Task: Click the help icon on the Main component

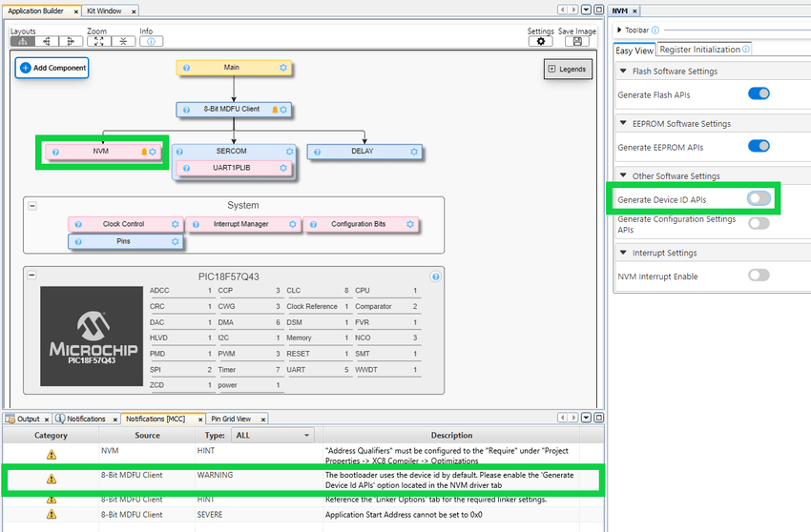Action: (x=186, y=68)
